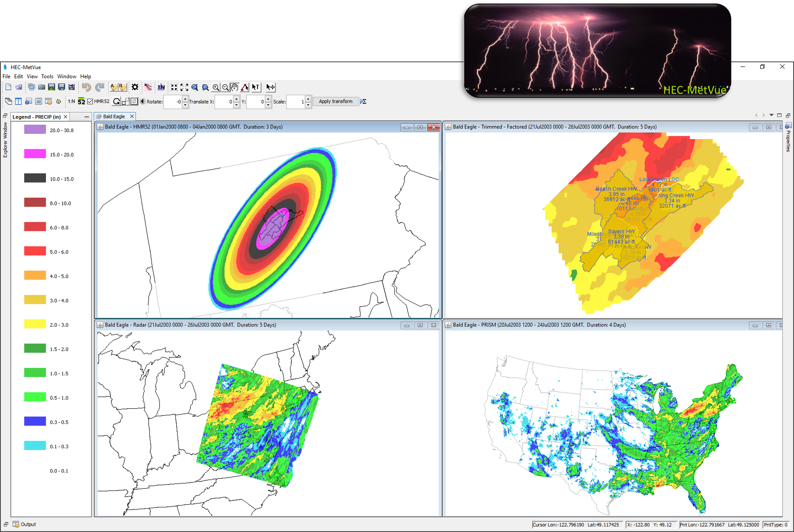
Task: Click the save-with-chart icon
Action: [x=52, y=87]
